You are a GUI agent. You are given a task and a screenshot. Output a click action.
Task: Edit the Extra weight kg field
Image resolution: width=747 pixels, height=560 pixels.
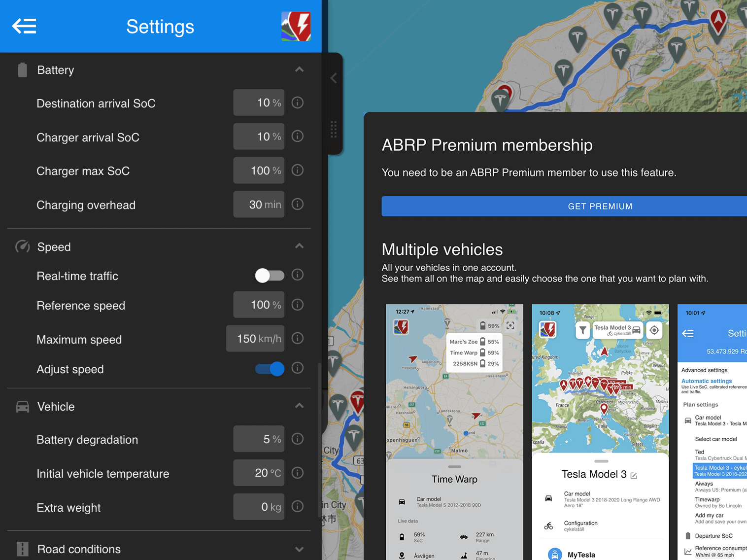[x=259, y=507]
